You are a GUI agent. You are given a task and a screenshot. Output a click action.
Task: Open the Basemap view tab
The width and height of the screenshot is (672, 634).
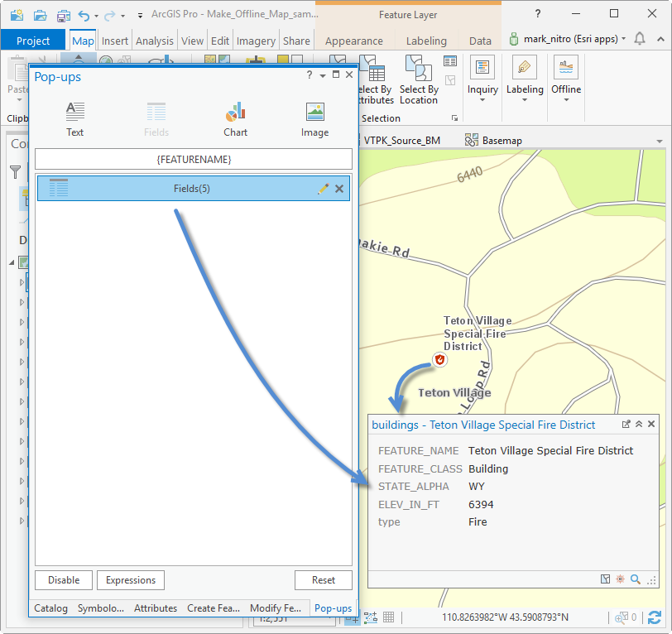coord(494,141)
